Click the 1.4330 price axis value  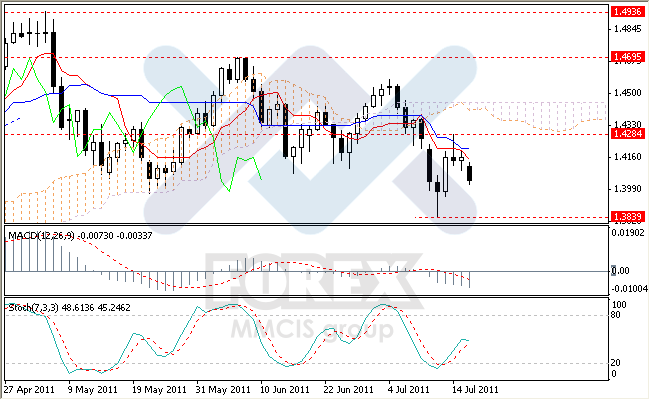(x=628, y=124)
